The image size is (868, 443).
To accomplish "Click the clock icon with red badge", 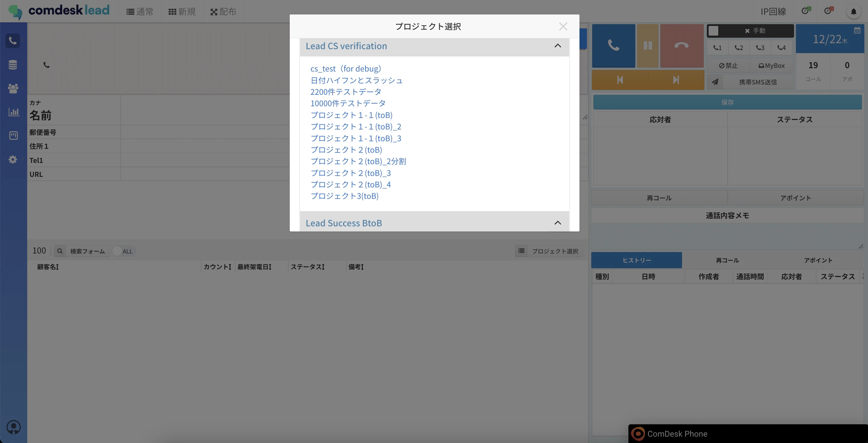I will (828, 11).
